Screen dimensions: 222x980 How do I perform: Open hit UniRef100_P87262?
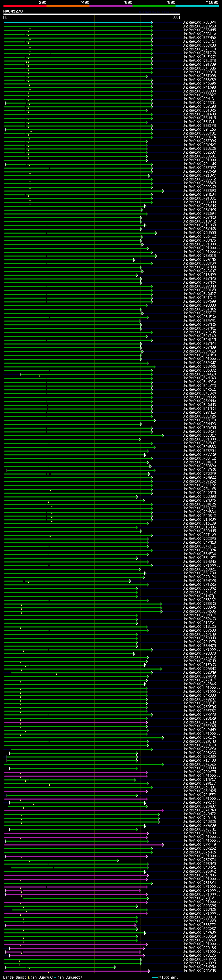click(199, 481)
